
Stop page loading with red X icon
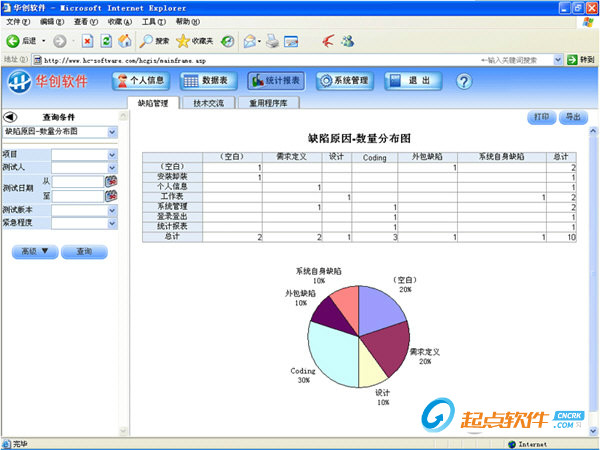88,41
